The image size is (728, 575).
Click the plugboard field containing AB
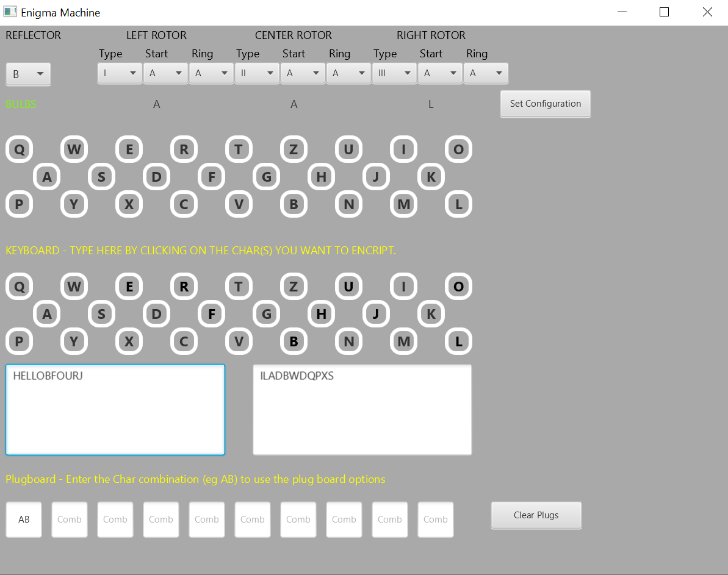(24, 520)
